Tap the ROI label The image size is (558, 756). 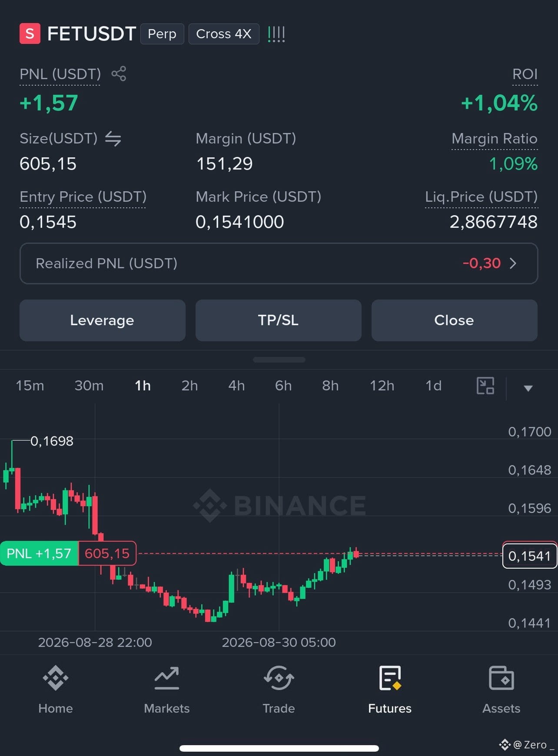[x=525, y=74]
